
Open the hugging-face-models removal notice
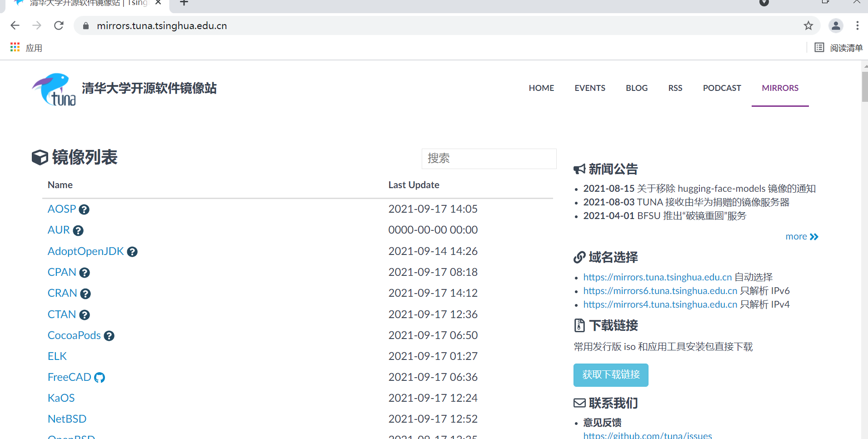point(699,189)
